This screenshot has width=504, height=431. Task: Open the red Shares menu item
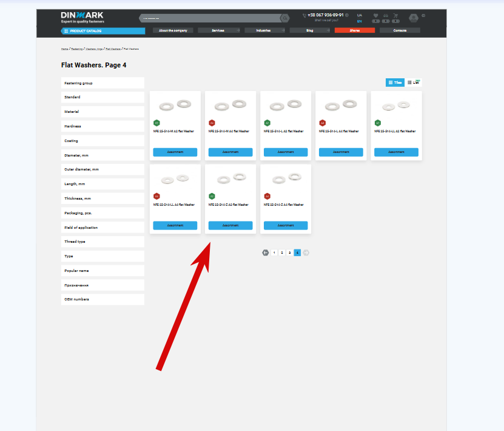point(355,30)
